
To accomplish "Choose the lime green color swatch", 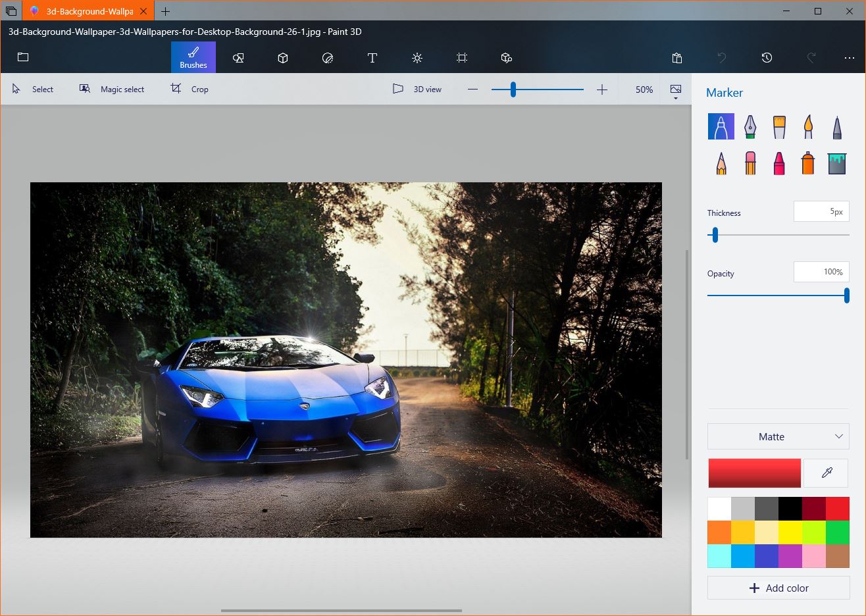I will 814,532.
